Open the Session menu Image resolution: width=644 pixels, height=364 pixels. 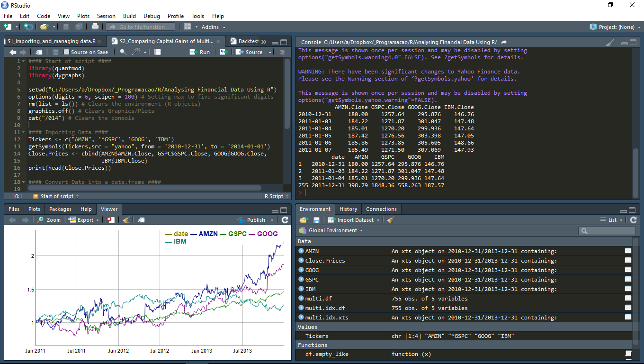106,16
